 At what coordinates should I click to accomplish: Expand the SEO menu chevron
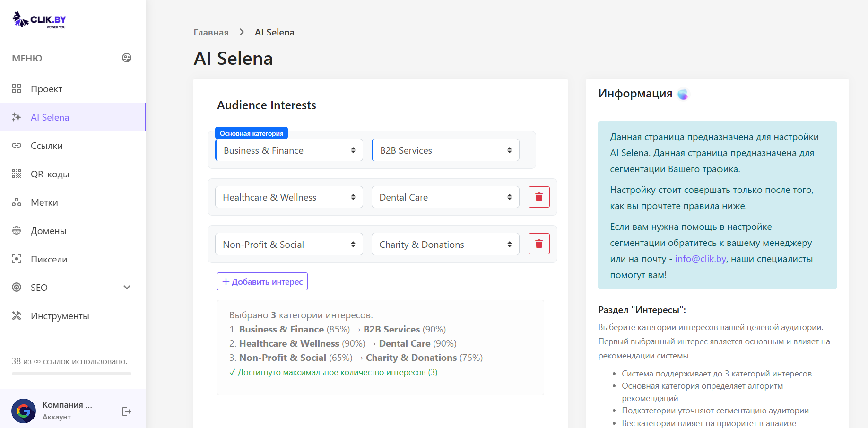tap(127, 288)
